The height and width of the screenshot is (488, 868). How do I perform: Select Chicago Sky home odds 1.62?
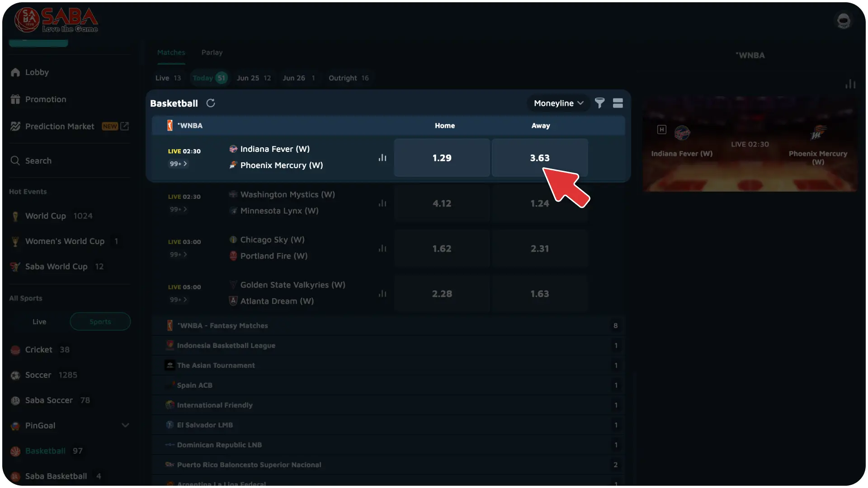(442, 249)
